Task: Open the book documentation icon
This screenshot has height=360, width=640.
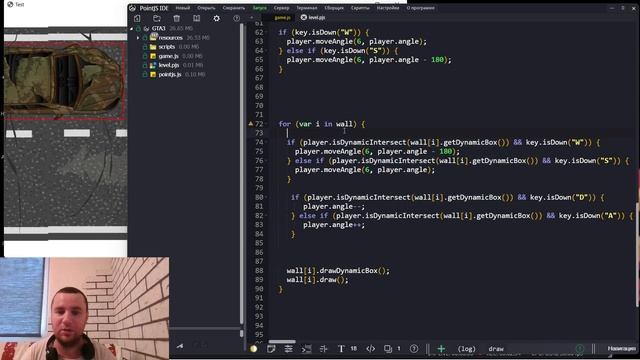Action: (x=196, y=18)
